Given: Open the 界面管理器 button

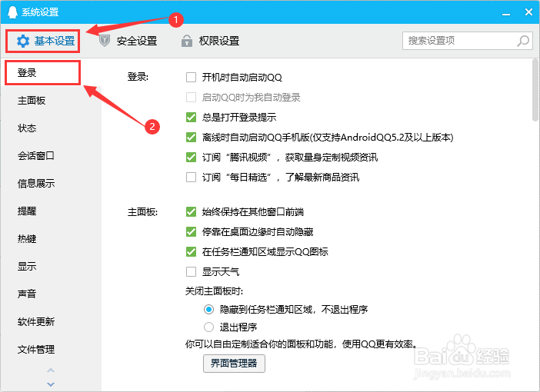Looking at the screenshot, I should tap(234, 364).
